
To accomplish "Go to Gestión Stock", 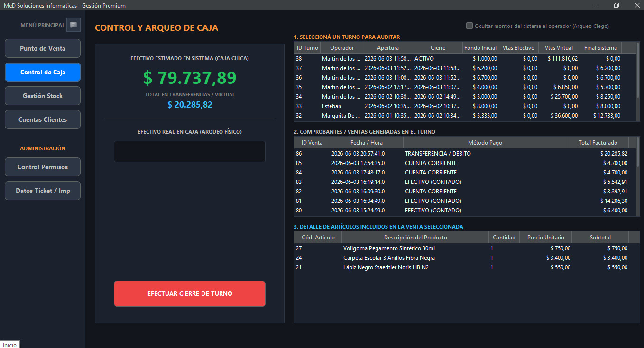I will [43, 96].
